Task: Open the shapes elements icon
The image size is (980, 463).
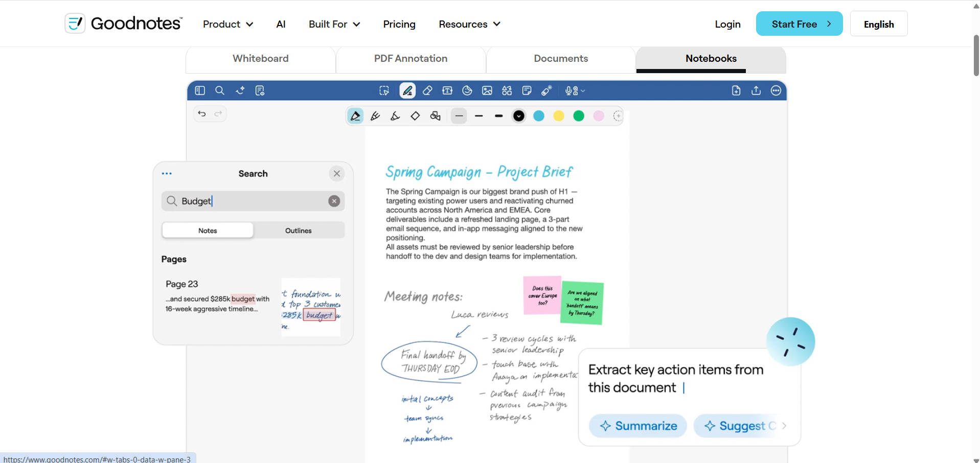Action: [507, 90]
